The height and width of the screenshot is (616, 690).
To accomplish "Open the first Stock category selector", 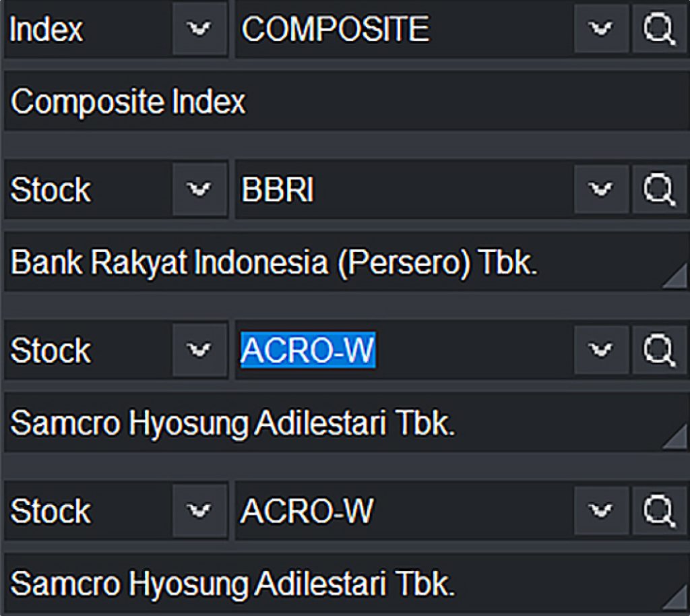I will [x=199, y=189].
